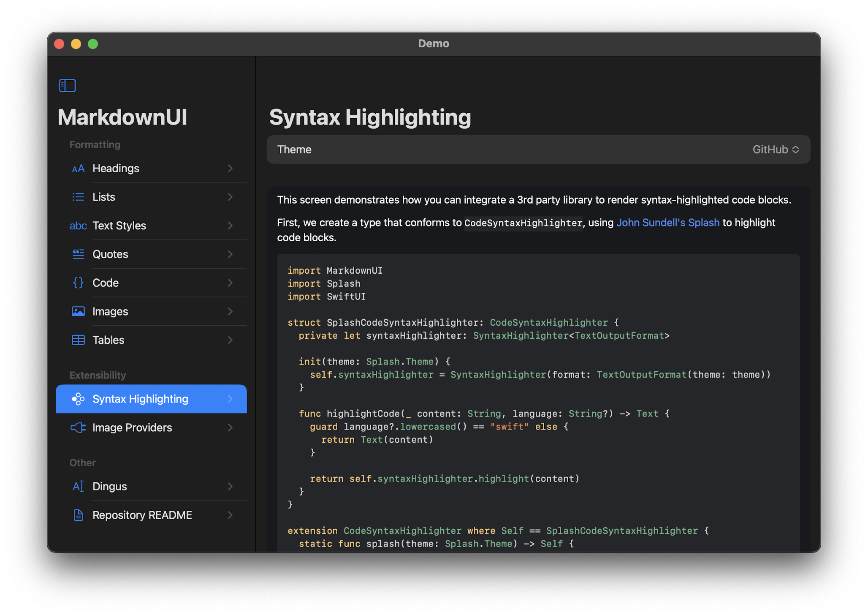Click the Syntax Highlighting nodes icon
The height and width of the screenshot is (615, 868).
(79, 398)
